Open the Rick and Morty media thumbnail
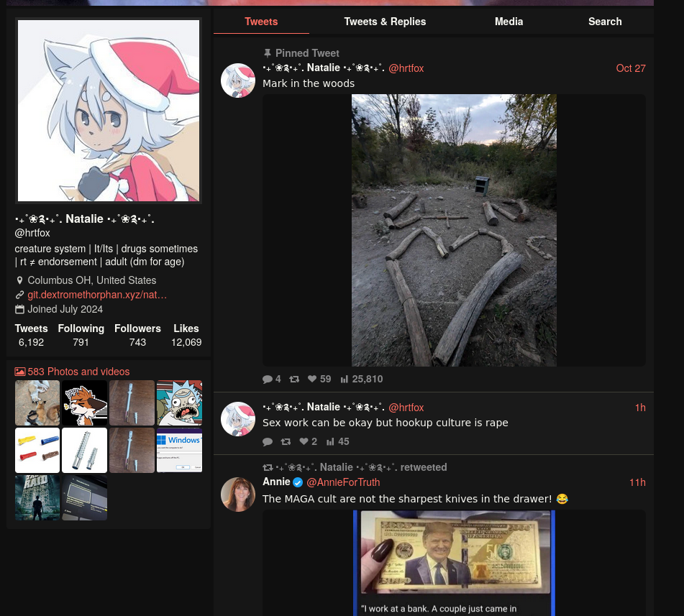 click(x=179, y=403)
